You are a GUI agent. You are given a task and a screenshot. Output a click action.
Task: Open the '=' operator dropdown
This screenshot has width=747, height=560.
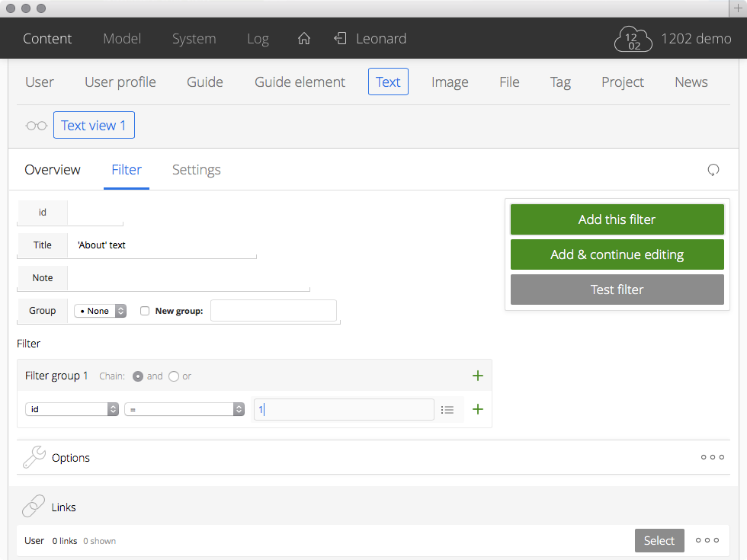coord(184,409)
